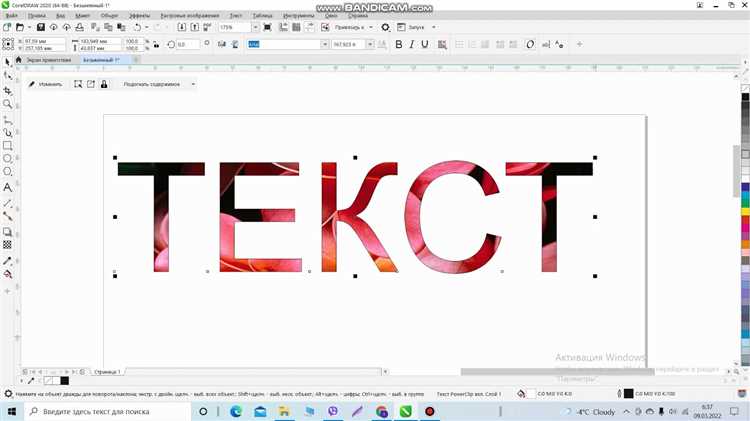
Task: Expand the Undo history dropdown arrow
Action: 146,27
